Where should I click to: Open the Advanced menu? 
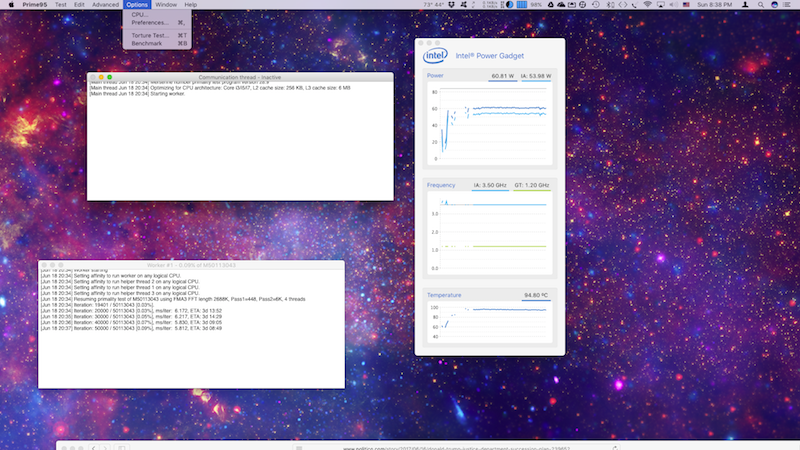click(x=105, y=5)
